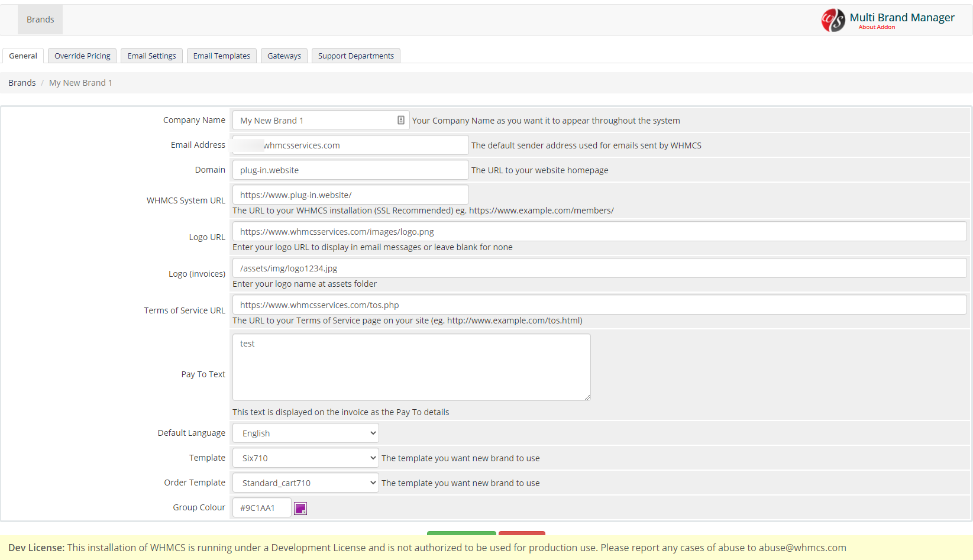
Task: Click the Multi Brand Manager title
Action: [x=902, y=17]
